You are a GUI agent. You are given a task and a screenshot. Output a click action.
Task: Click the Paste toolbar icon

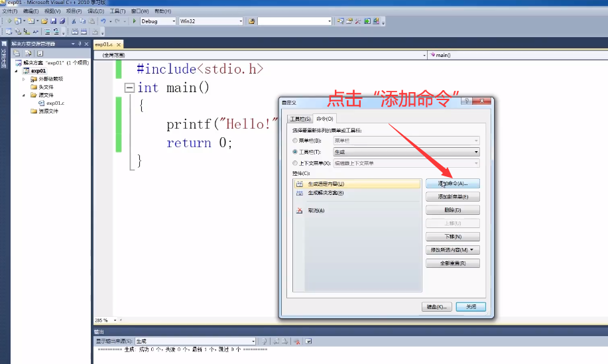pos(91,21)
